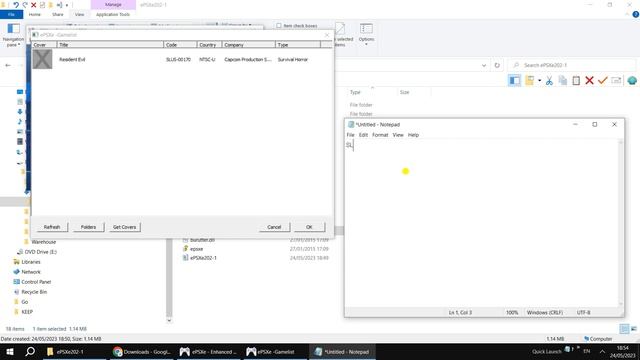The width and height of the screenshot is (640, 360).
Task: Click the Manage contextual tab
Action: 113,4
